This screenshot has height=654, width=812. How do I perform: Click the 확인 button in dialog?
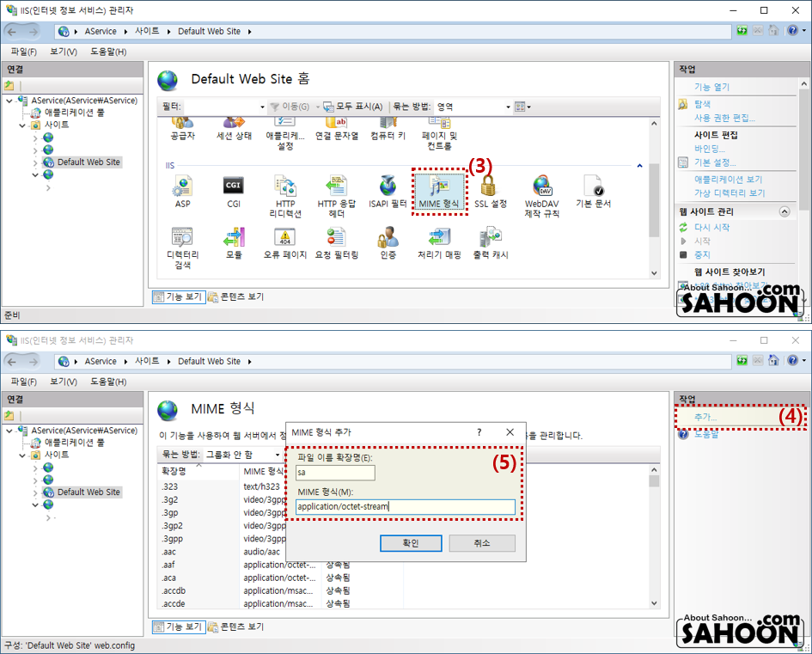click(410, 543)
